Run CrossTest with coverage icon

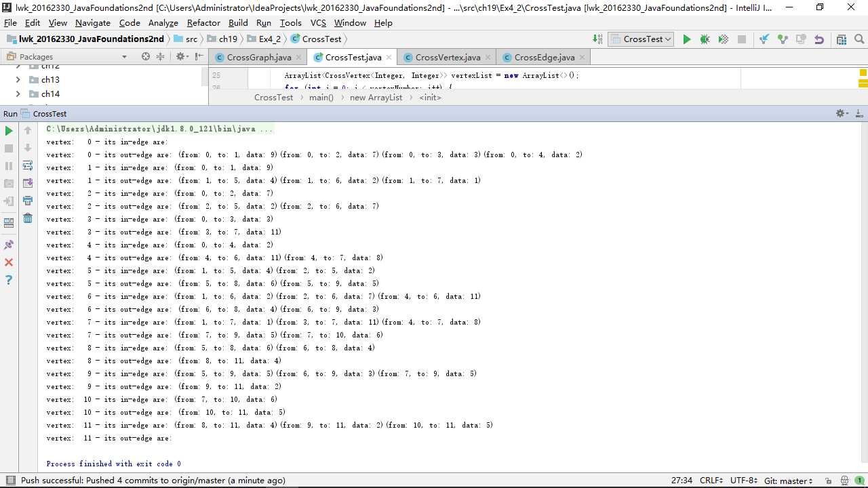[723, 39]
